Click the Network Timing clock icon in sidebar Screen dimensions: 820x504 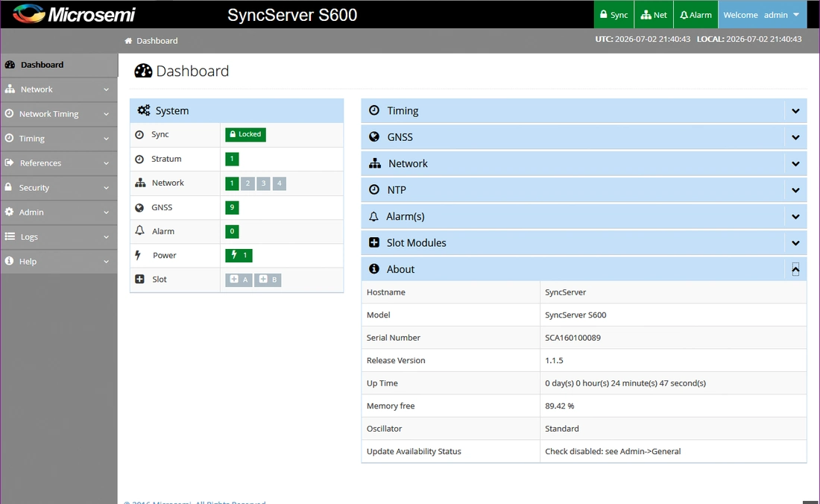point(9,113)
